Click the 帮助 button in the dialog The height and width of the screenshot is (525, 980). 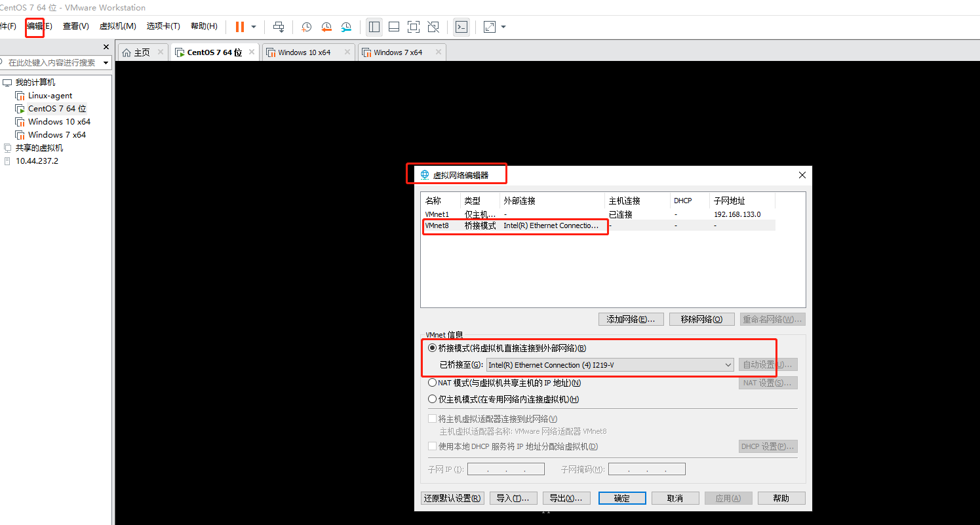(x=781, y=498)
